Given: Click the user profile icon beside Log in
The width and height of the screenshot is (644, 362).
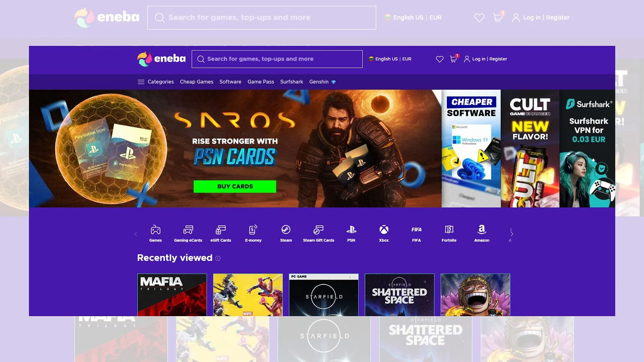Looking at the screenshot, I should coord(467,59).
